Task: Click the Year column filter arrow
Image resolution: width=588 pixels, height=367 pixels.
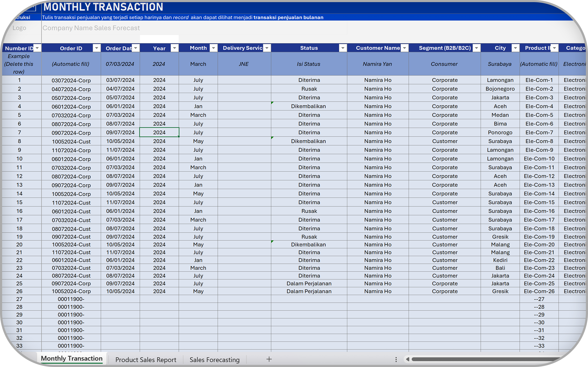Action: (174, 48)
